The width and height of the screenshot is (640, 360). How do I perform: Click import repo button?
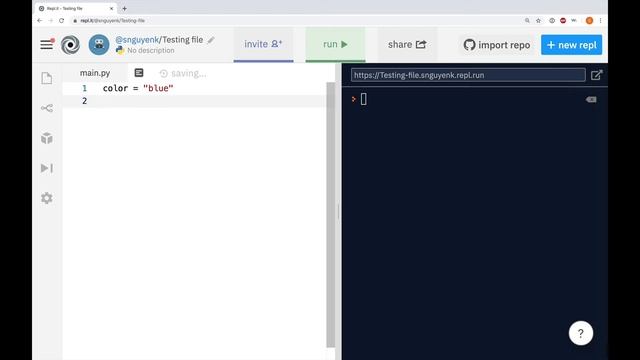(497, 45)
